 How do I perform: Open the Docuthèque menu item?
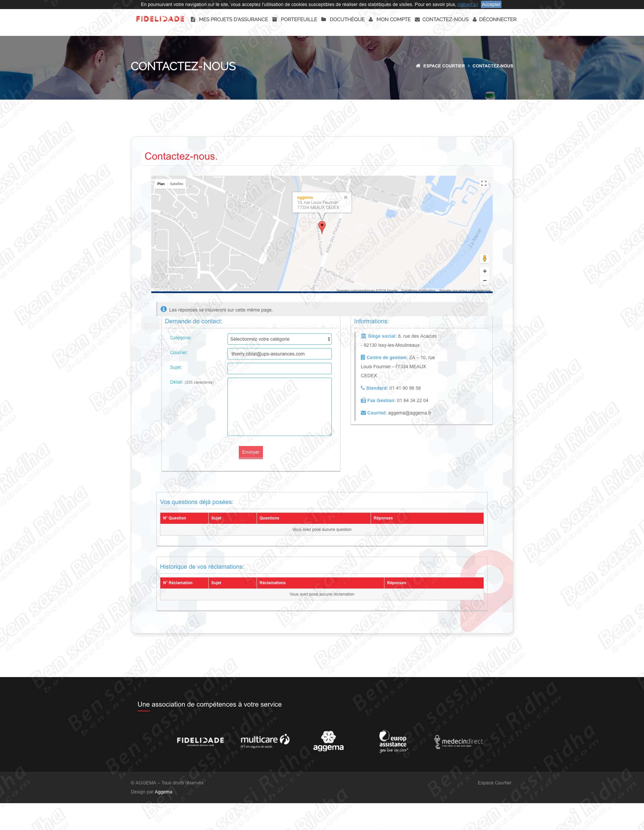(346, 19)
